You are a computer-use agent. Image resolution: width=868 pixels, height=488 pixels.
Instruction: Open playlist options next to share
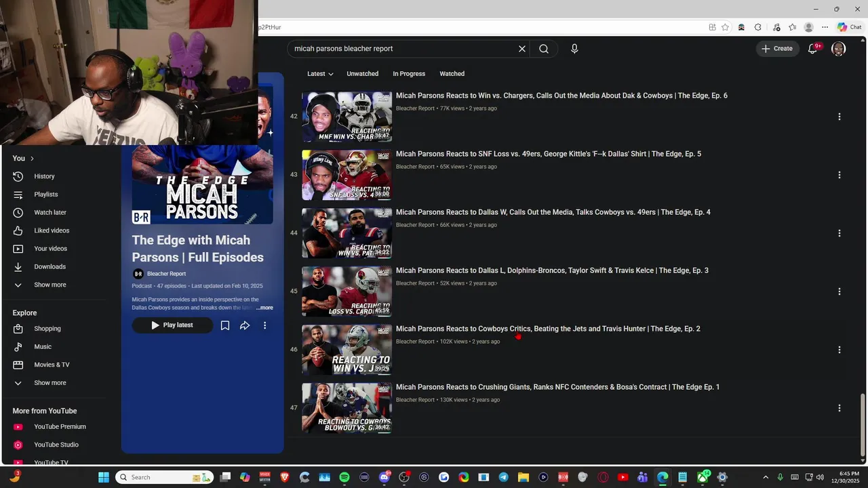[265, 325]
